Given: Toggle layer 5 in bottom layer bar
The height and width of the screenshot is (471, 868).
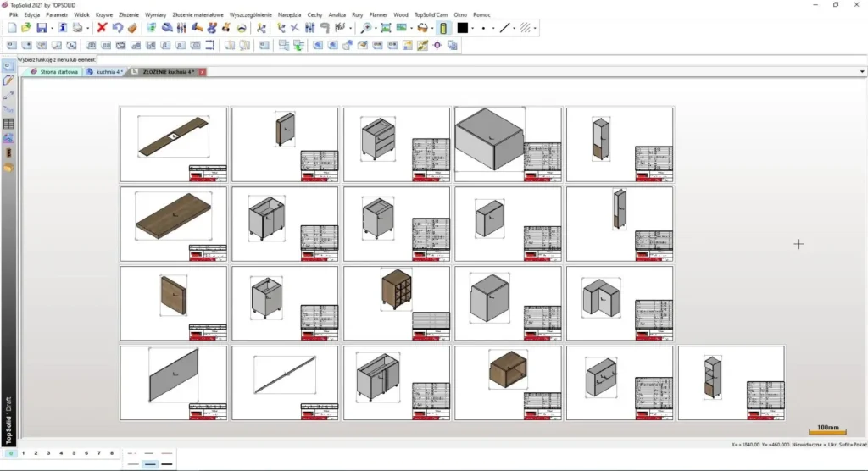Looking at the screenshot, I should 74,453.
